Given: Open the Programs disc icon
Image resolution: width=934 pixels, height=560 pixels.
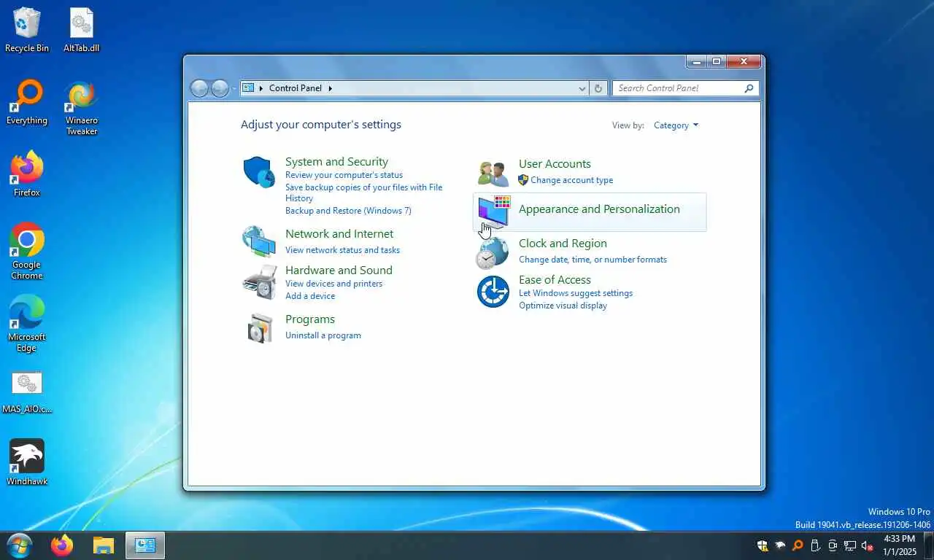Looking at the screenshot, I should (260, 329).
